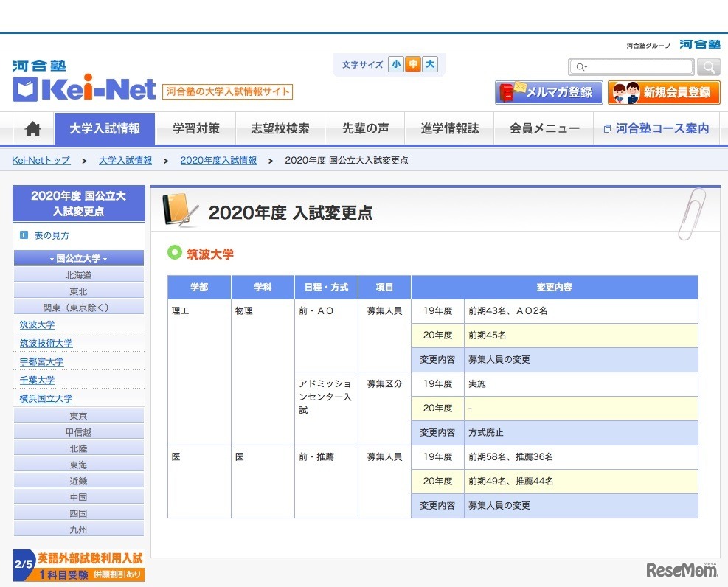Click inside the search input field
Screen dimensions: 728x587
(642, 66)
